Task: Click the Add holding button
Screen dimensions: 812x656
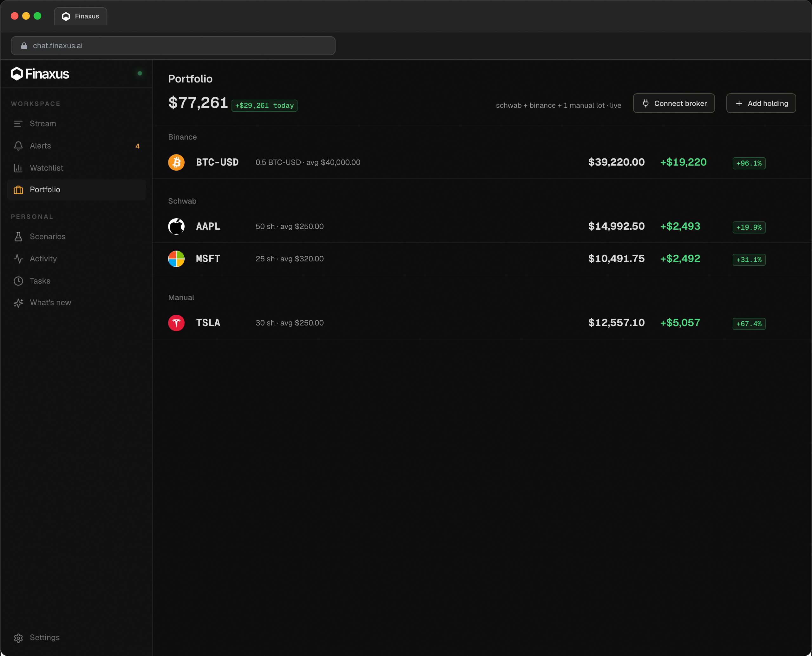Action: click(761, 103)
